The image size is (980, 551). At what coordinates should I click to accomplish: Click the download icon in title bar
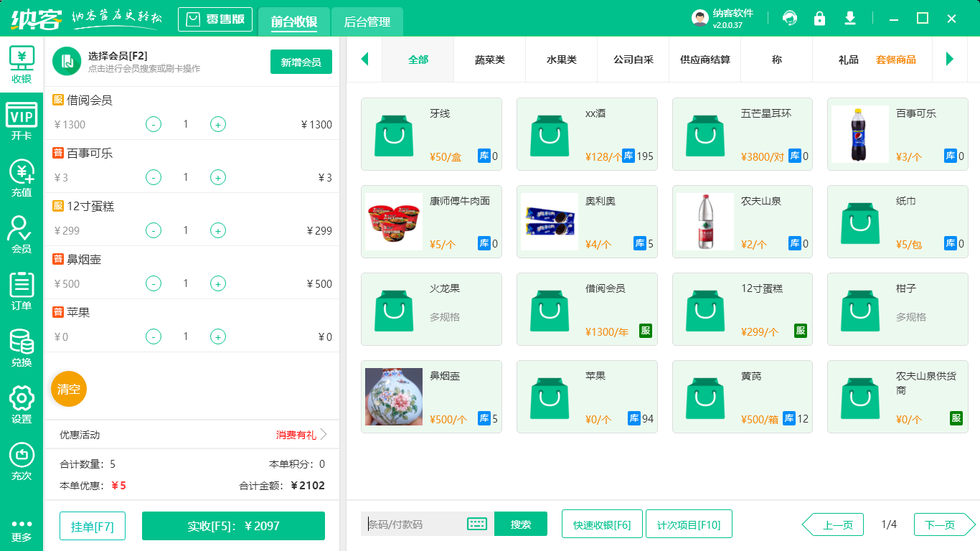click(850, 19)
